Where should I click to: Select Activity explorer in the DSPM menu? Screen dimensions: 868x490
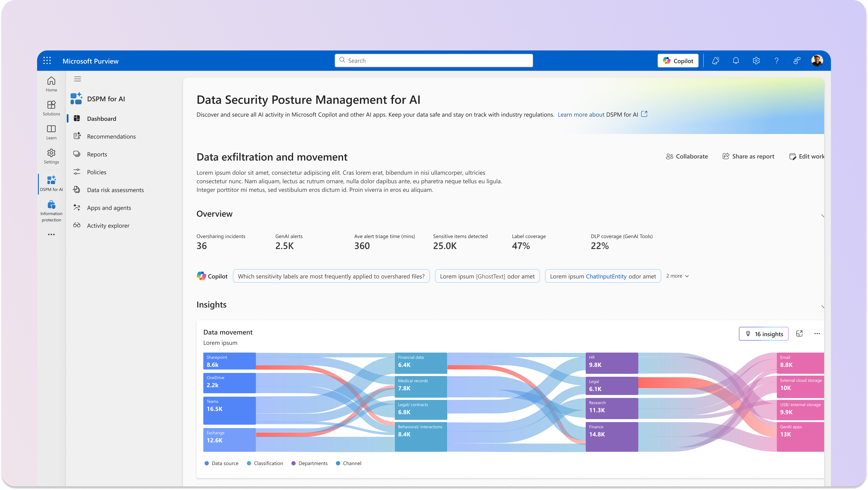coord(108,225)
